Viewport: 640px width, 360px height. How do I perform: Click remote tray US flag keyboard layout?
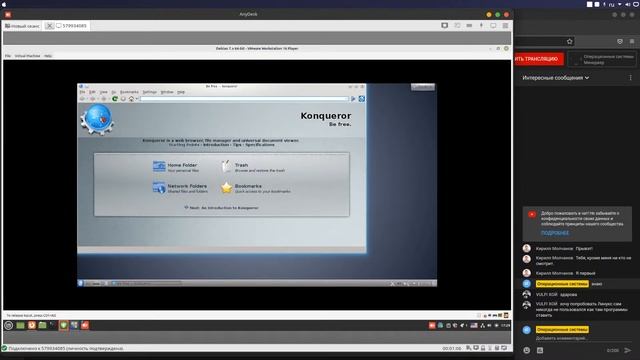coord(474,325)
